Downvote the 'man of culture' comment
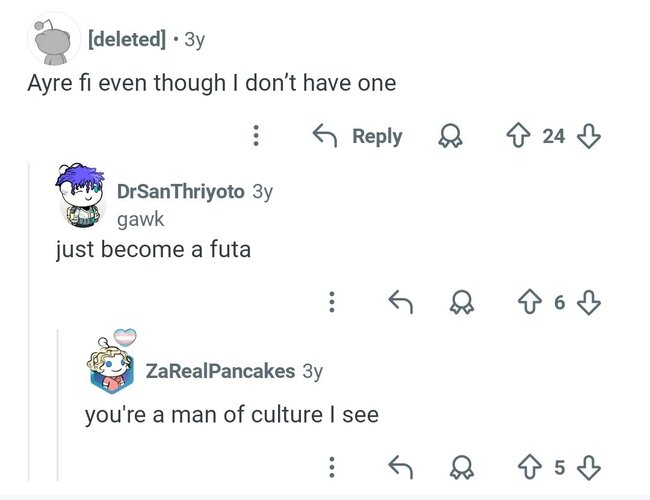This screenshot has height=500, width=650. (589, 468)
